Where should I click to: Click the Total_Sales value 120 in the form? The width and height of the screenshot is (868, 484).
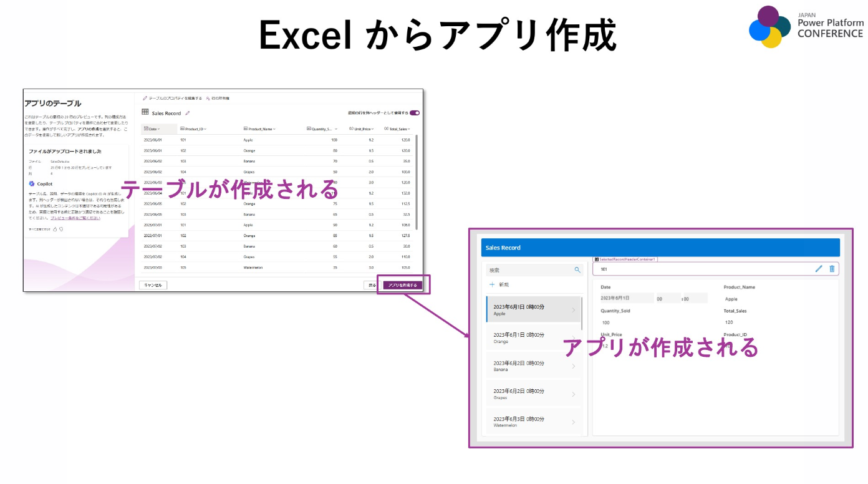coord(730,322)
